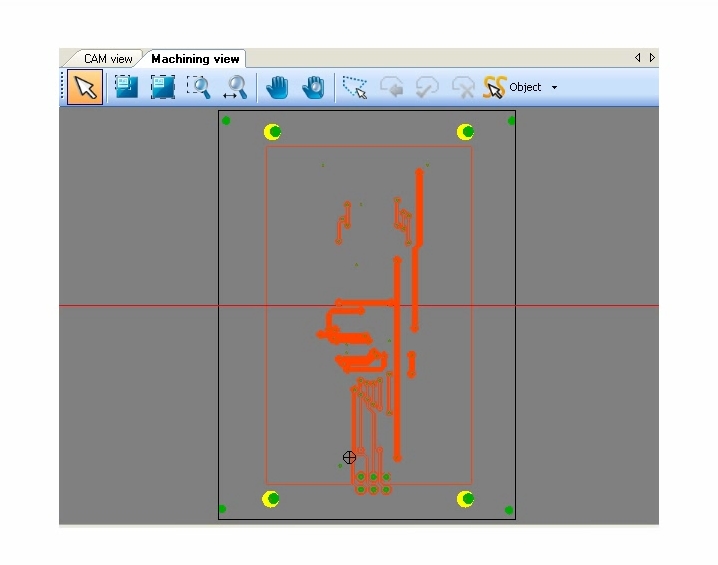Click the top-left yellow fiducial marker
This screenshot has height=565, width=718.
(x=272, y=132)
